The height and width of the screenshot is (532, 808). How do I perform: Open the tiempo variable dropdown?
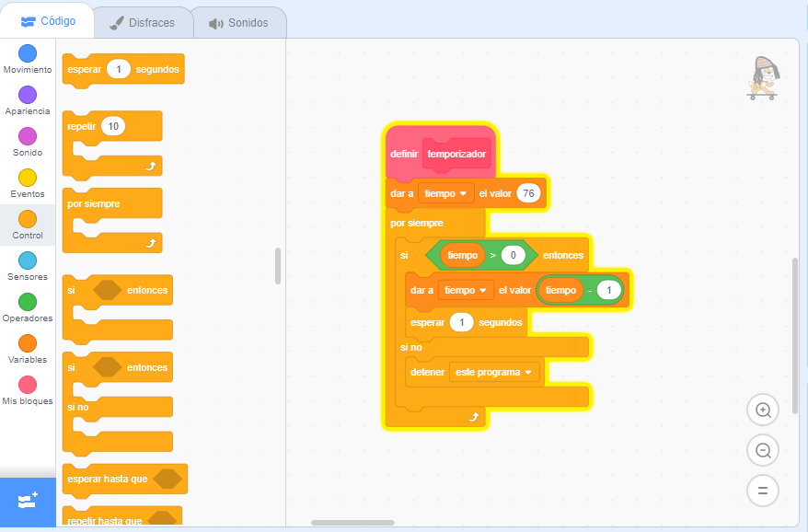pos(446,193)
